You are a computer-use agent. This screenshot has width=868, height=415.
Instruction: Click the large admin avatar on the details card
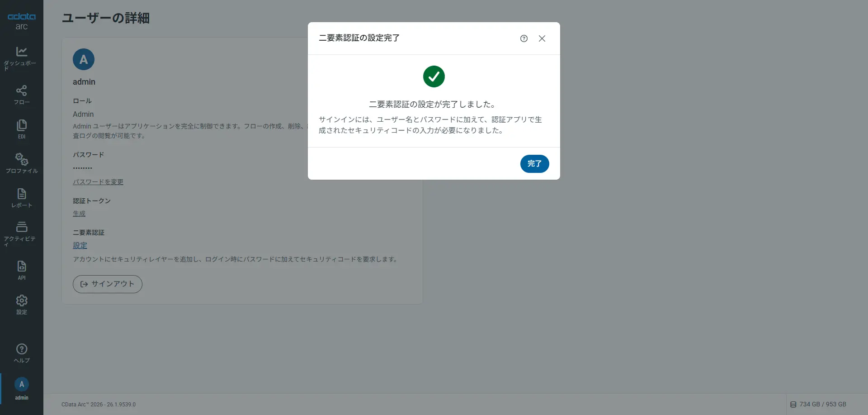84,59
